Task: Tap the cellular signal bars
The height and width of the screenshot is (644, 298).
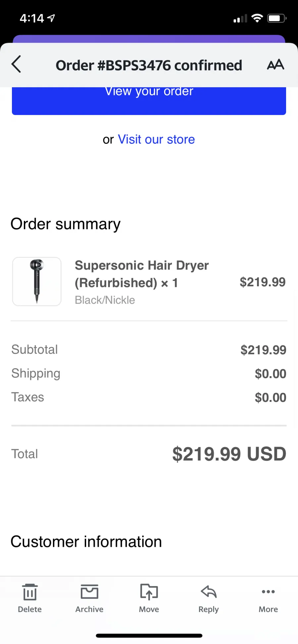Action: [240, 19]
